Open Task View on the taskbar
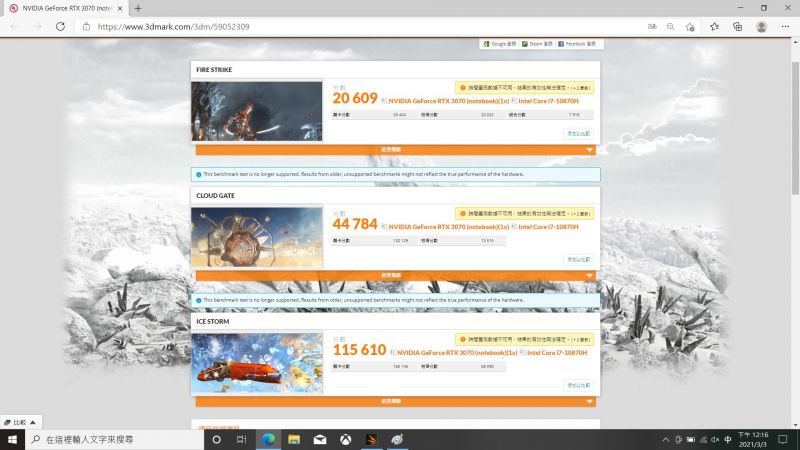800x450 pixels. point(242,439)
